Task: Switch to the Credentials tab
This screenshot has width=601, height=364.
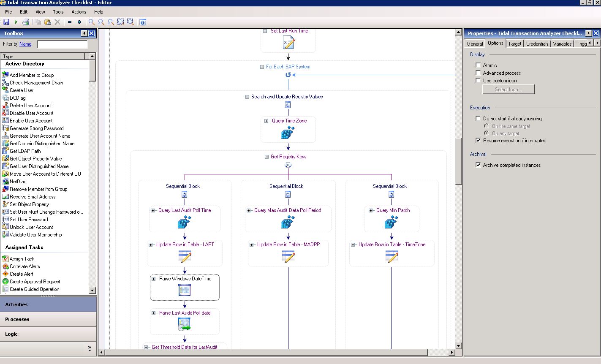Action: pos(537,43)
